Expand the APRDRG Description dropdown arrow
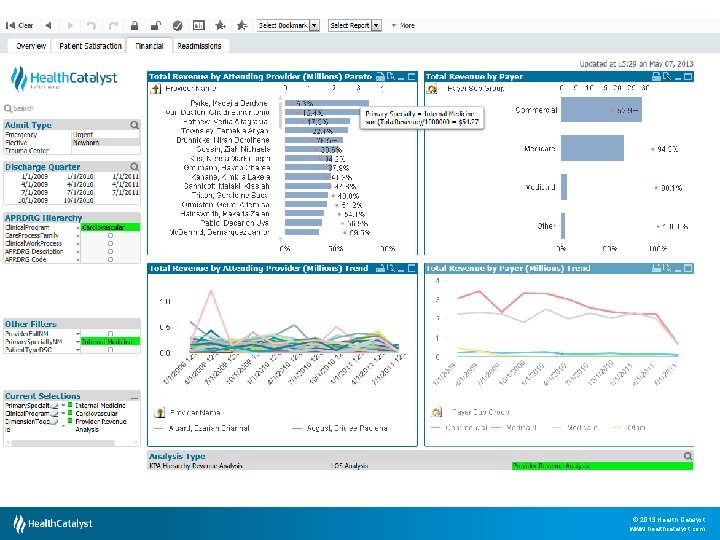720x540 pixels. pos(78,252)
